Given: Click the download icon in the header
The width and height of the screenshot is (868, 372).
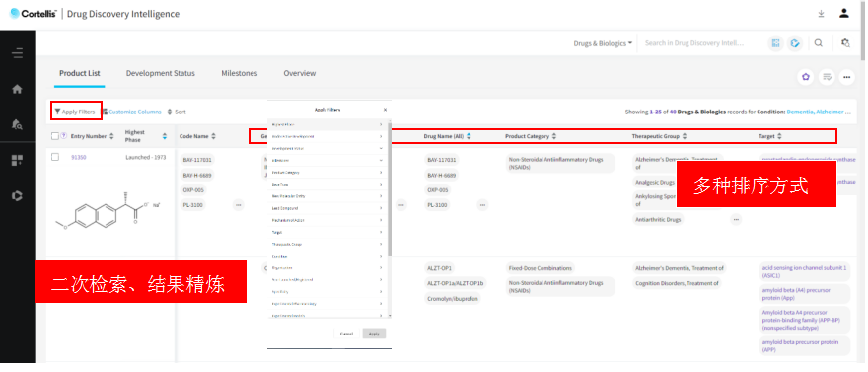Looking at the screenshot, I should tap(821, 14).
